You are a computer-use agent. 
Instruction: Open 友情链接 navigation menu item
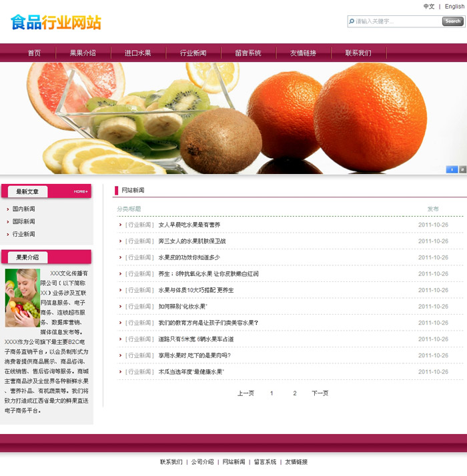point(303,53)
